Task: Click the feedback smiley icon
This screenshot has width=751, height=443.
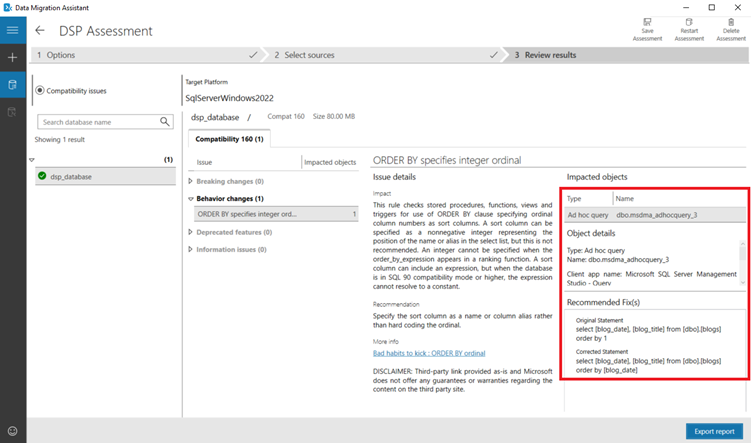Action: [x=13, y=431]
